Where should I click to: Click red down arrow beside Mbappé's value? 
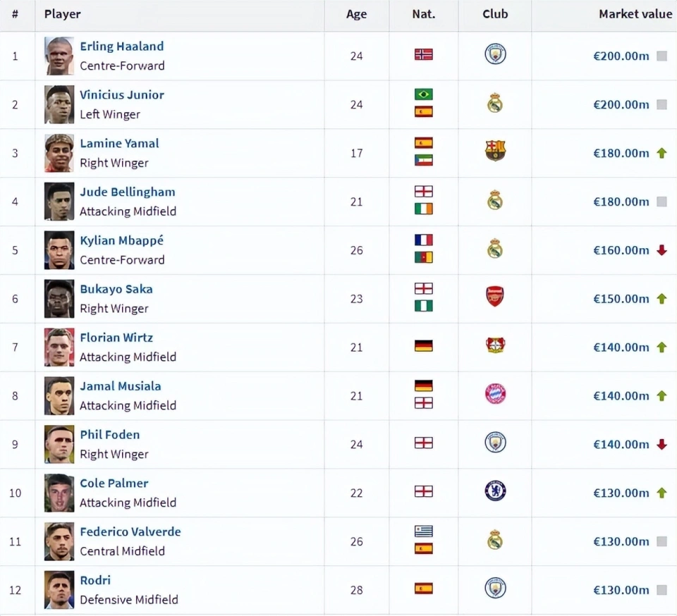point(661,250)
